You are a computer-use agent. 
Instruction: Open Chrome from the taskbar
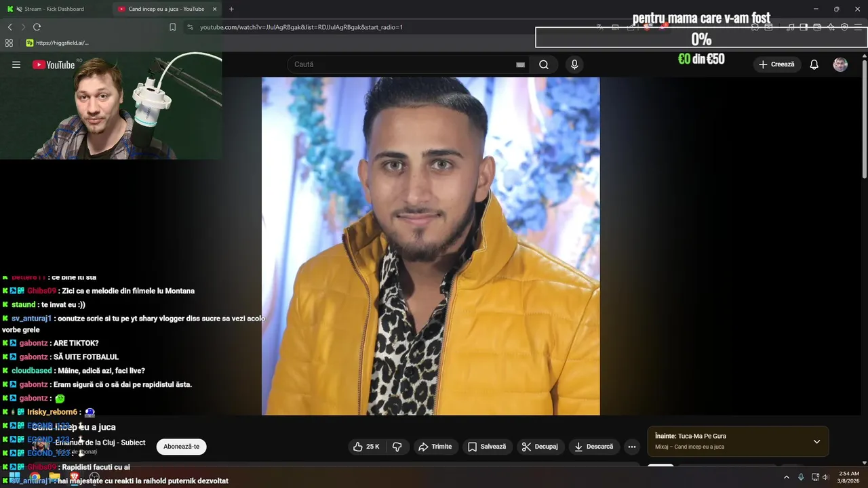[x=34, y=477]
